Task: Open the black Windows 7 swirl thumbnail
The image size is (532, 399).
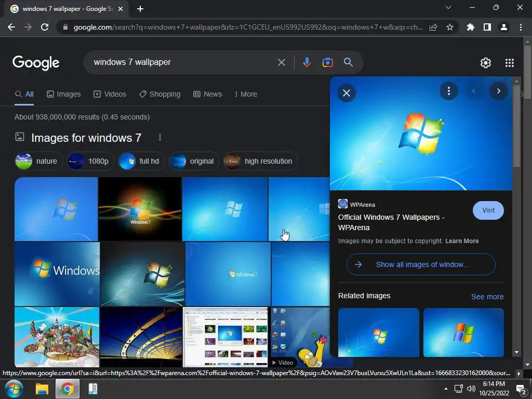Action: (x=140, y=209)
